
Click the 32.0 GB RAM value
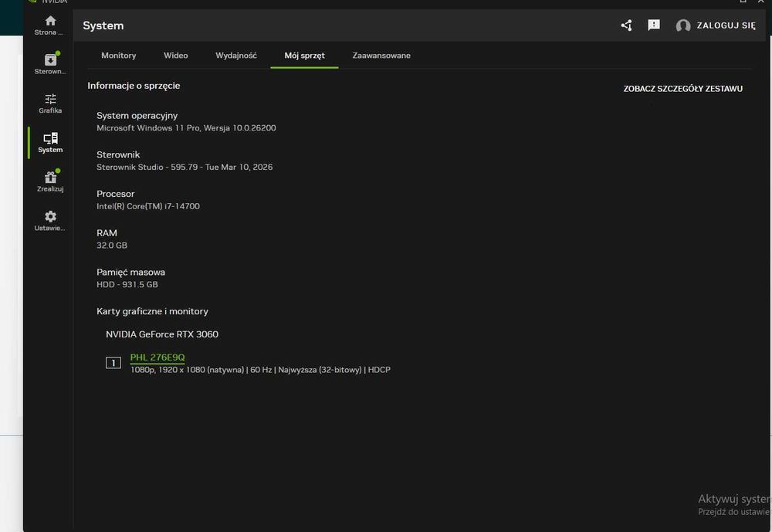[112, 246]
